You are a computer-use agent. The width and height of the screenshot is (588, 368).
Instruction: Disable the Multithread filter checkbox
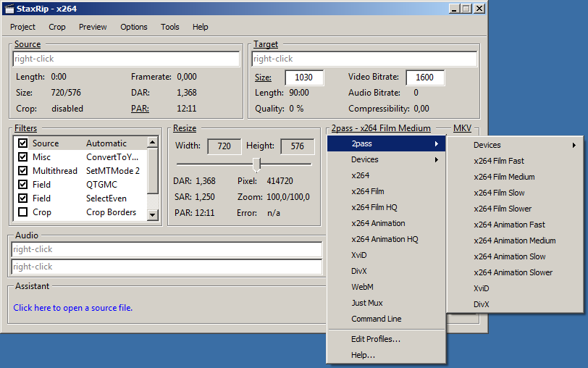click(x=23, y=171)
